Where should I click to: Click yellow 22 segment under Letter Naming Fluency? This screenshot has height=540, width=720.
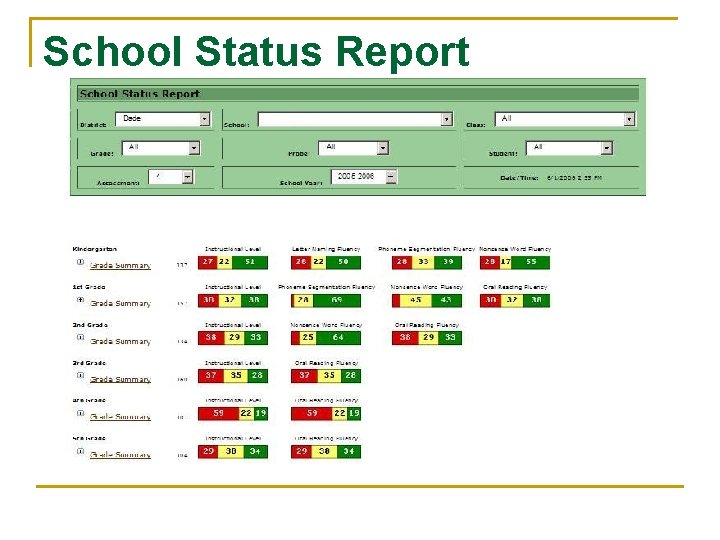[x=318, y=262]
